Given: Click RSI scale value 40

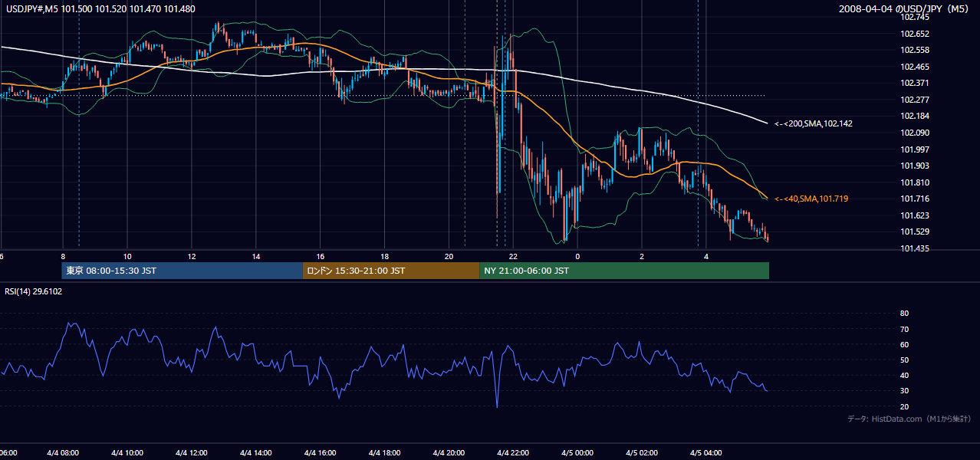Looking at the screenshot, I should [x=904, y=375].
